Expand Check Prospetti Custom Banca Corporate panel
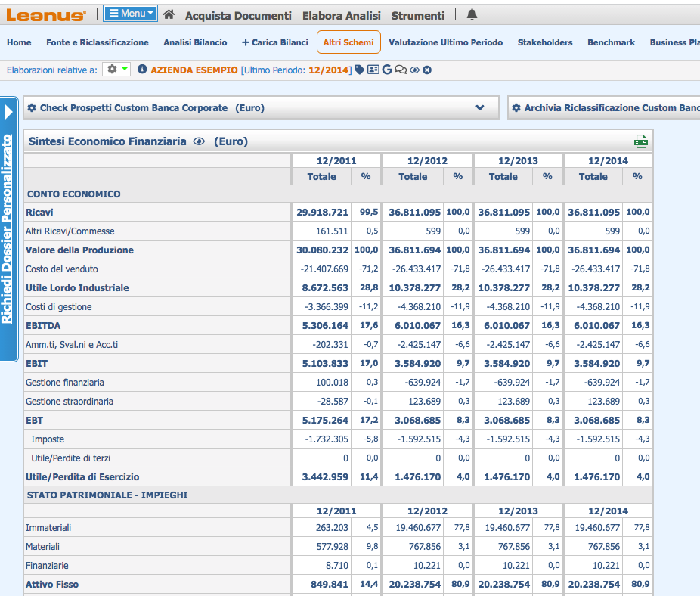This screenshot has height=596, width=700. click(479, 108)
